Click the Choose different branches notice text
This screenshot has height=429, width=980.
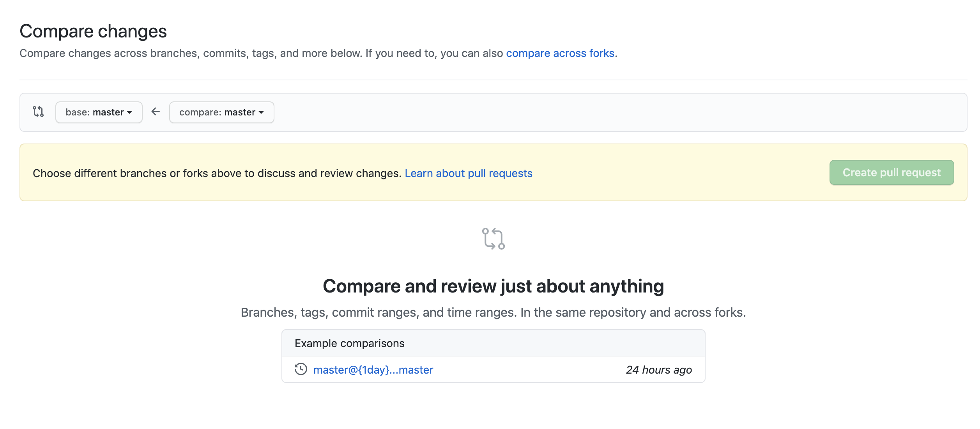(x=217, y=173)
